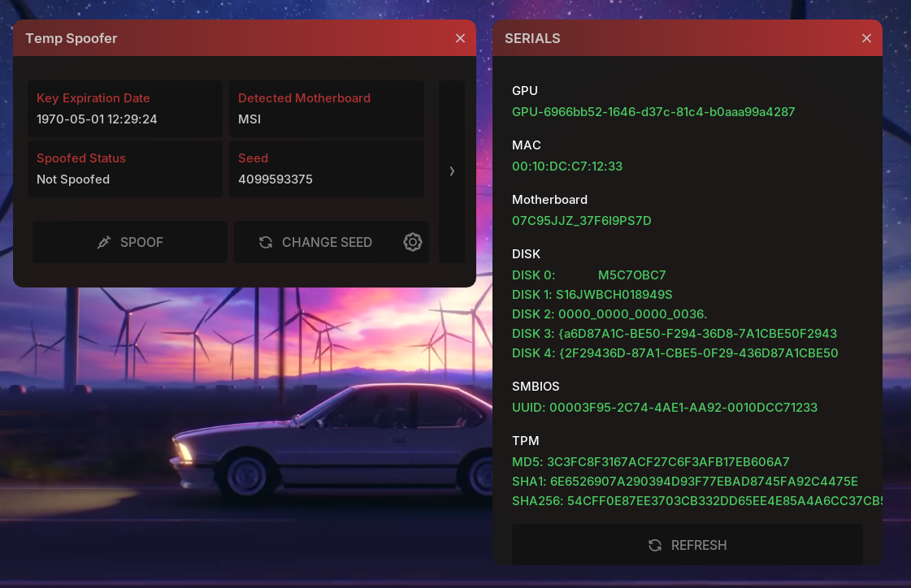Click the DISK section heading
This screenshot has height=588, width=911.
[x=526, y=254]
